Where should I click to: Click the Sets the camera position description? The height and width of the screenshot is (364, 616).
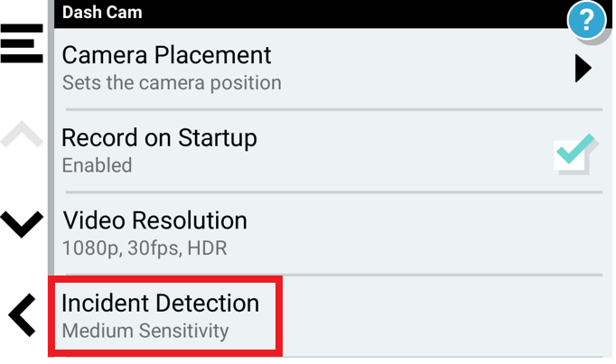pos(172,83)
